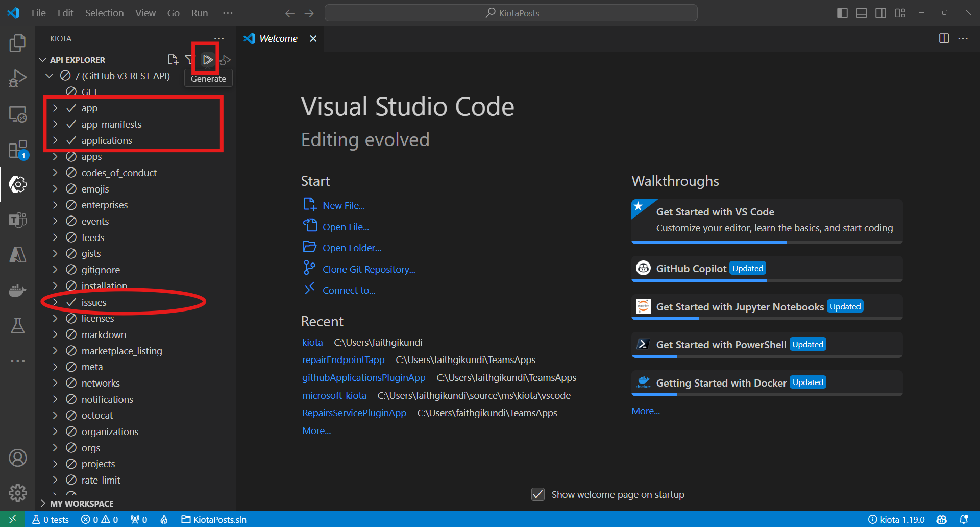
Task: Expand the organizations tree node
Action: point(55,432)
